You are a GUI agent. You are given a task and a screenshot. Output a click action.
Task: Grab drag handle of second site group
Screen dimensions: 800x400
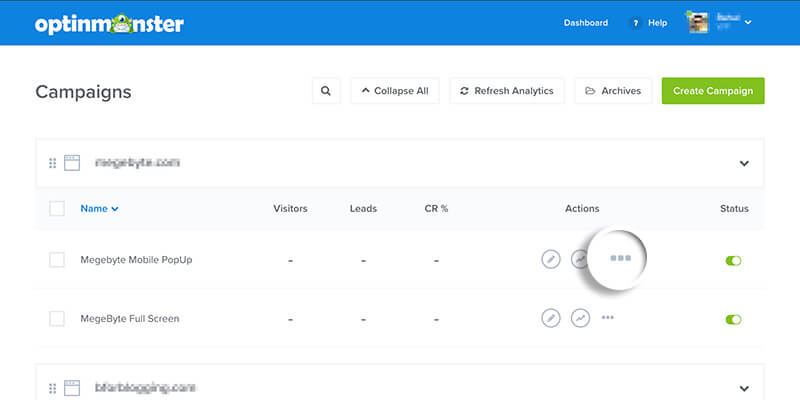[x=53, y=388]
